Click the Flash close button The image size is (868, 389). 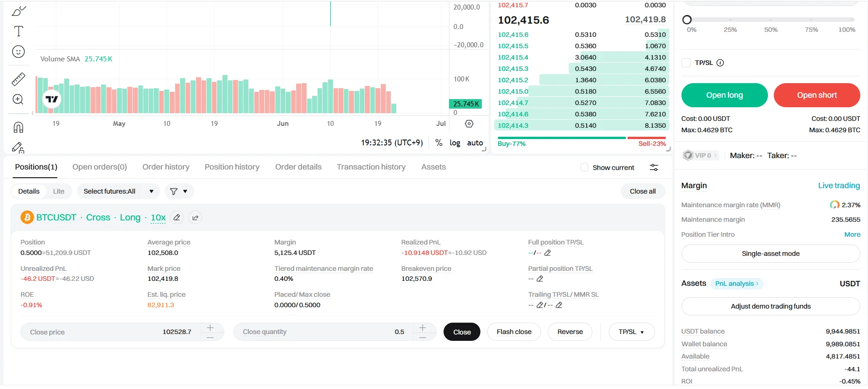[x=514, y=332]
